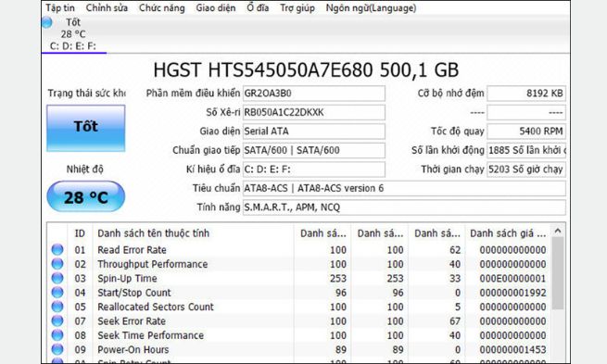Click the scroll up arrow in attribute list
This screenshot has width=607, height=364.
558,231
